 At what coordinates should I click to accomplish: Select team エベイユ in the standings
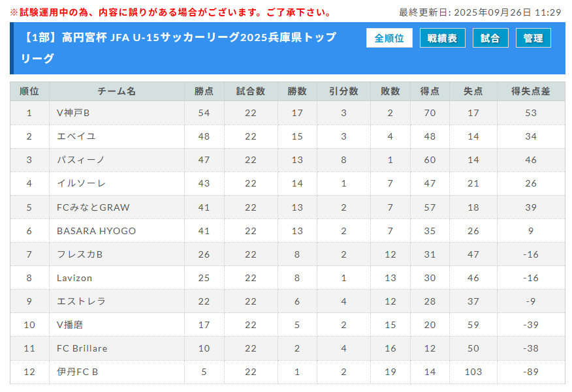76,136
